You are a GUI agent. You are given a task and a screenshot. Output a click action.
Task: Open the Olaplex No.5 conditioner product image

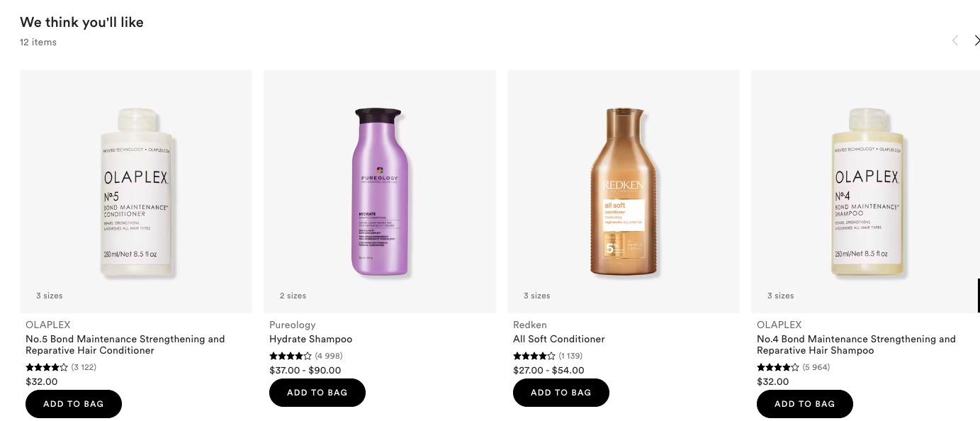[x=136, y=191]
